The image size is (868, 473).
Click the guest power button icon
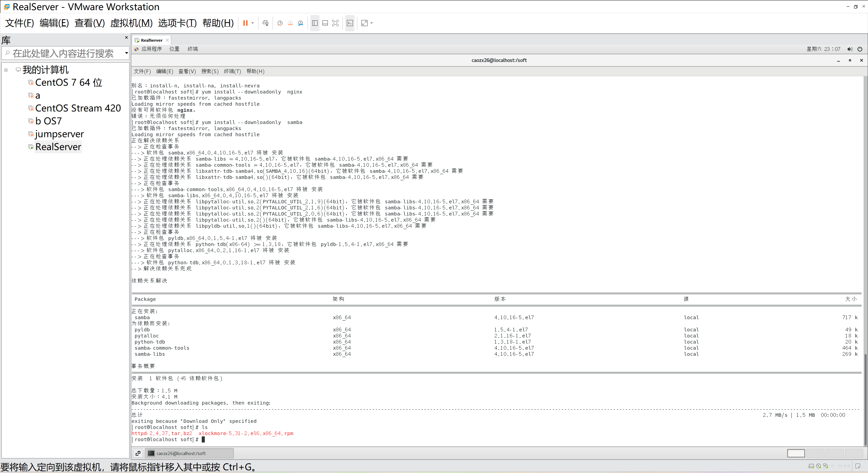tap(860, 49)
